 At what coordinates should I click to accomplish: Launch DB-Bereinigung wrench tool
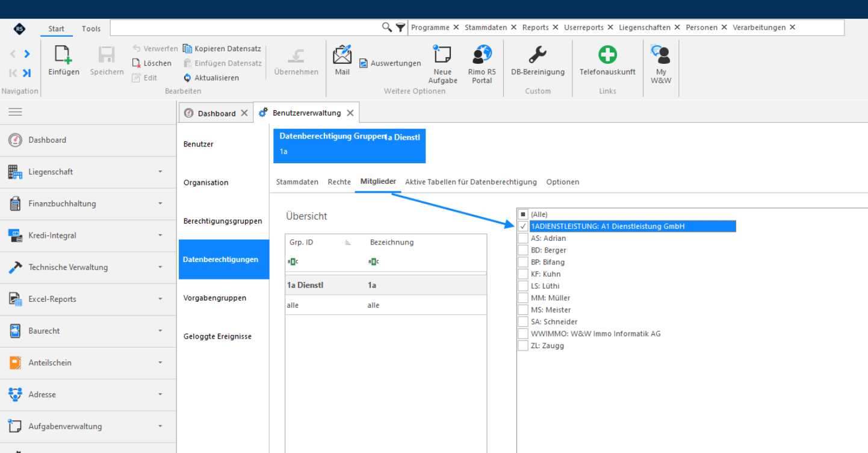pyautogui.click(x=537, y=54)
